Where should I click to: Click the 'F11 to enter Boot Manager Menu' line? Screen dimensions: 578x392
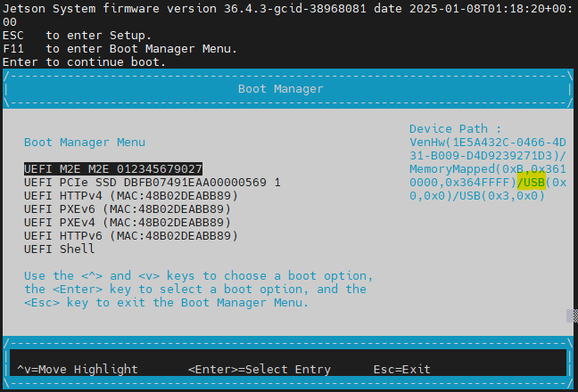(x=120, y=49)
